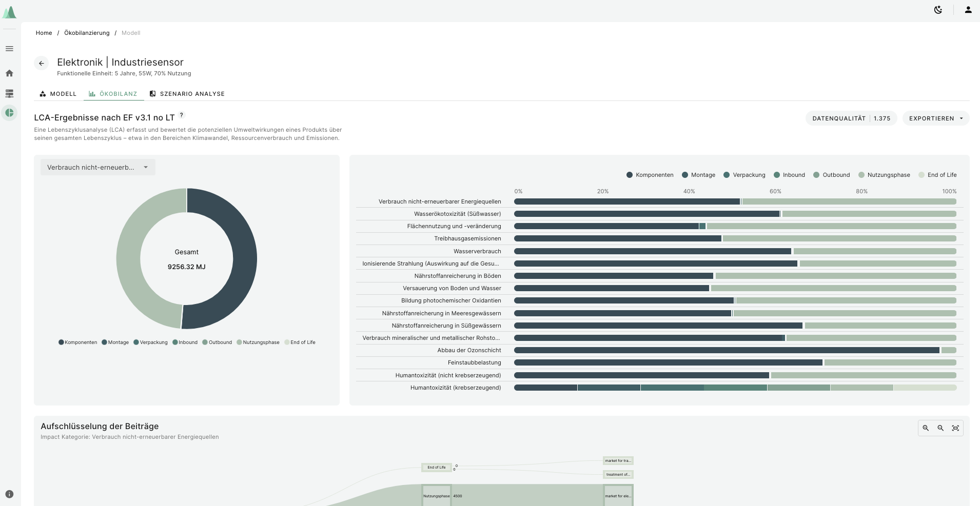Open the model database icon in the sidebar

9,93
